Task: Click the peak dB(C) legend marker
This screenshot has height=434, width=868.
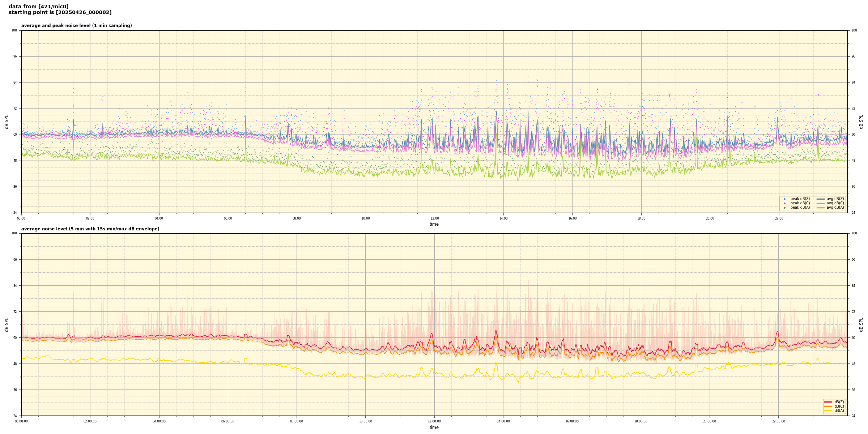Action: [784, 203]
